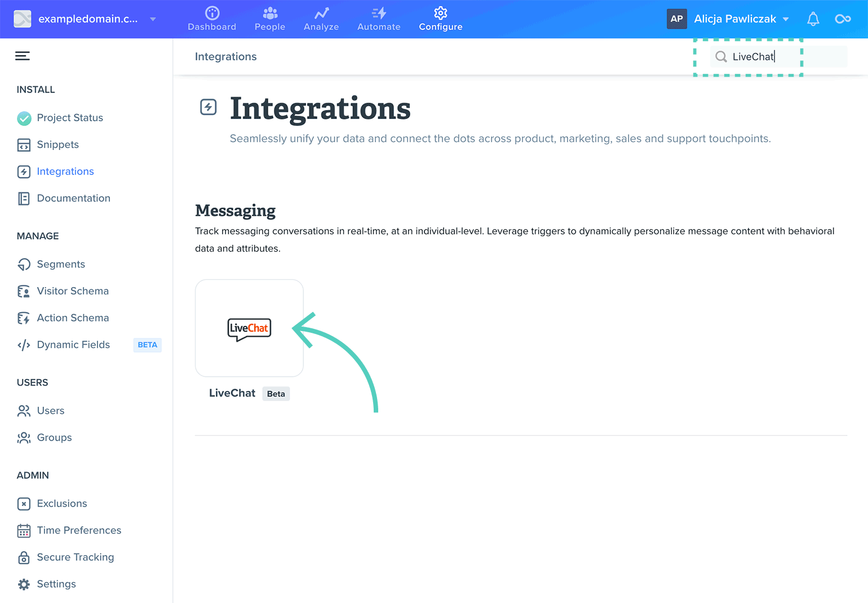Click the Project Status checkmark icon
Image resolution: width=868 pixels, height=603 pixels.
click(24, 118)
